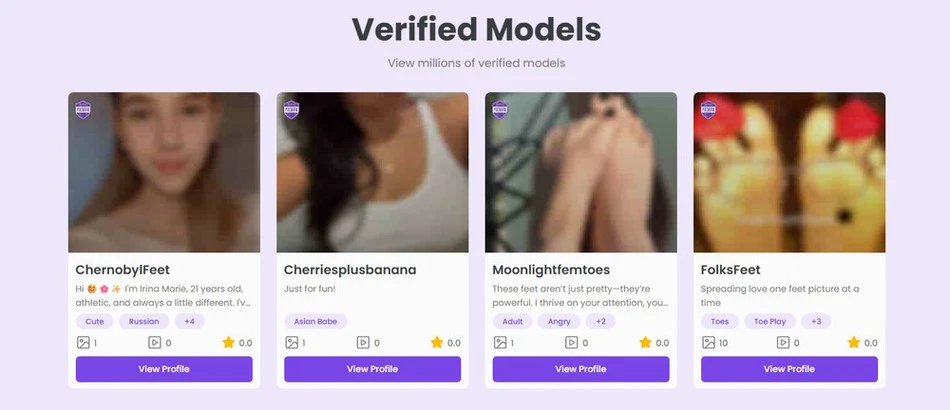950x410 pixels.
Task: Expand the +4 tags on ChernobylFeet
Action: (x=189, y=321)
